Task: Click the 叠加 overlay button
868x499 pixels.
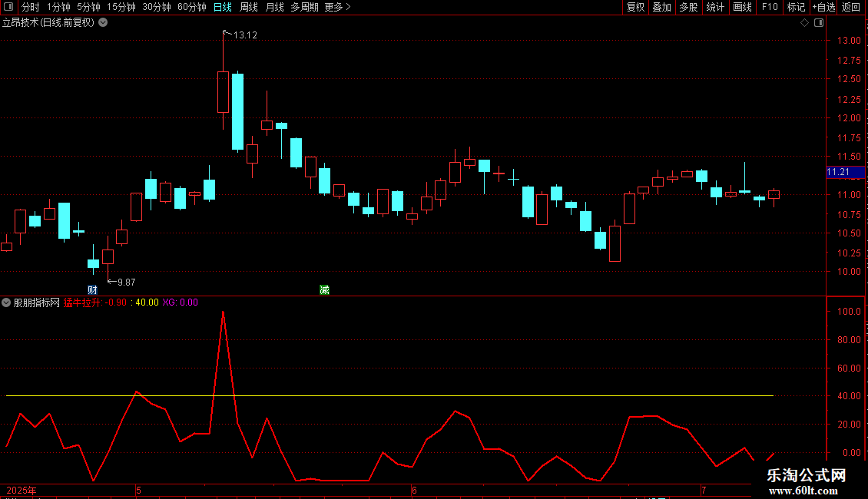Action: click(661, 7)
